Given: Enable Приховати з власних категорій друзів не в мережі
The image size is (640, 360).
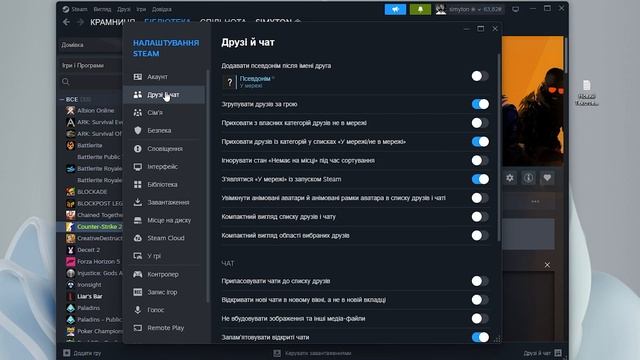Looking at the screenshot, I should pos(480,123).
